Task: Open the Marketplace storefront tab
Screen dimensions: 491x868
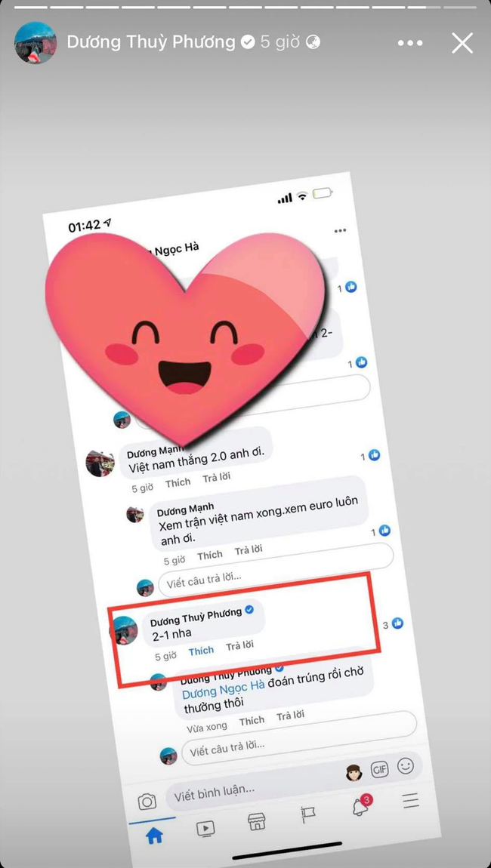Action: pyautogui.click(x=257, y=821)
